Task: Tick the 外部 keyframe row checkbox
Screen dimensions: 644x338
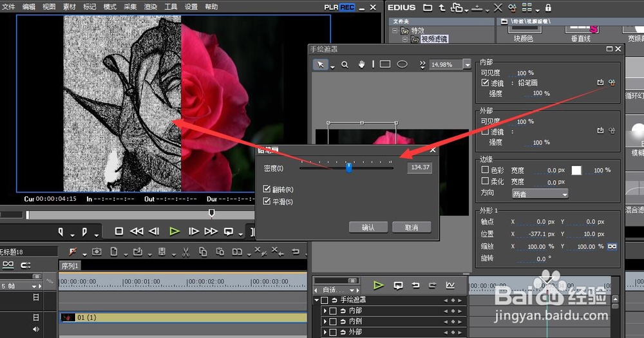Action: [x=333, y=332]
